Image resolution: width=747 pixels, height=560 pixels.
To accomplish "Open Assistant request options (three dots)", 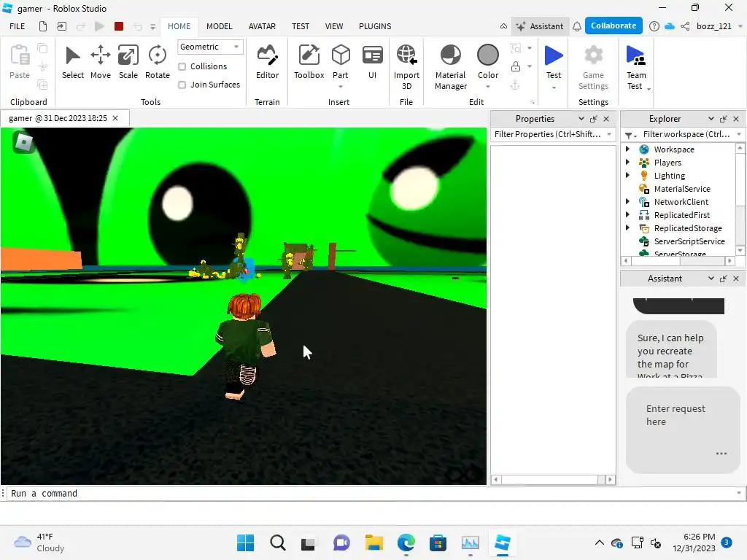I will [x=721, y=454].
